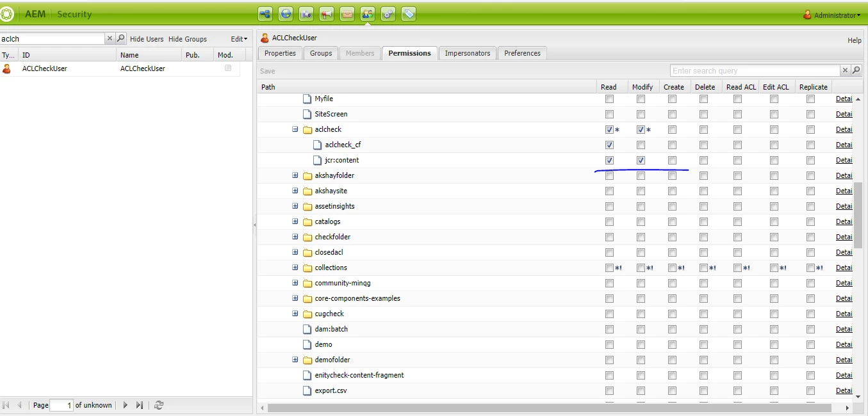868x416 pixels.
Task: Toggle Mod. checkbox for ACLCheckUser row
Action: click(227, 68)
